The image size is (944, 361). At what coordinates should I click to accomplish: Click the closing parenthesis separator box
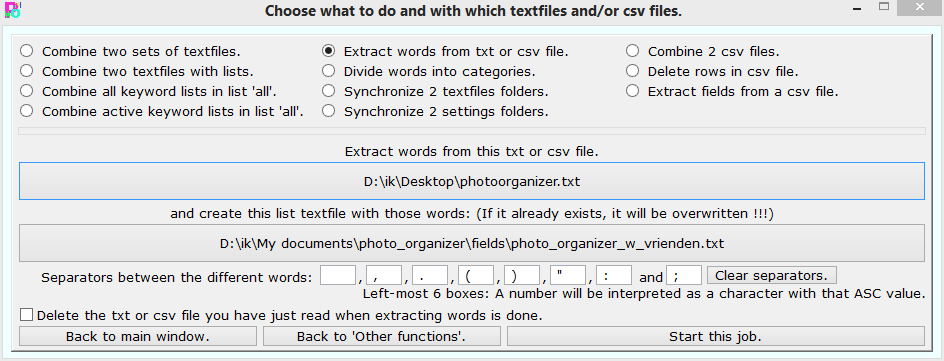pyautogui.click(x=522, y=276)
